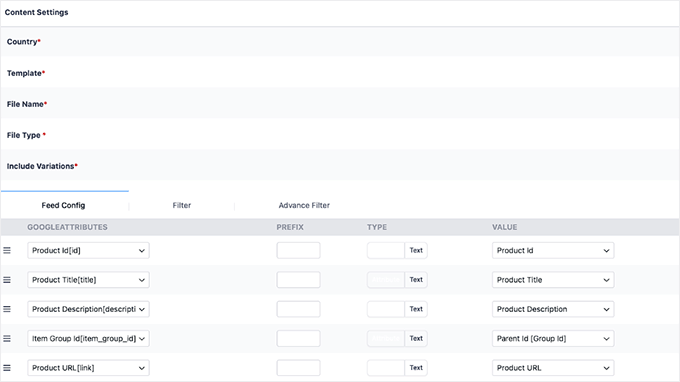Switch to the Feed Config tab

(x=63, y=206)
